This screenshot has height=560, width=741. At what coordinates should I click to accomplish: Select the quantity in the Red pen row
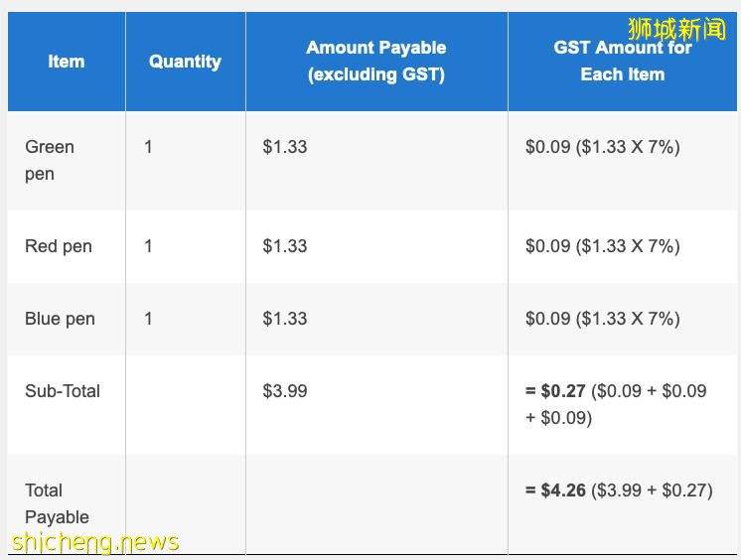click(149, 246)
